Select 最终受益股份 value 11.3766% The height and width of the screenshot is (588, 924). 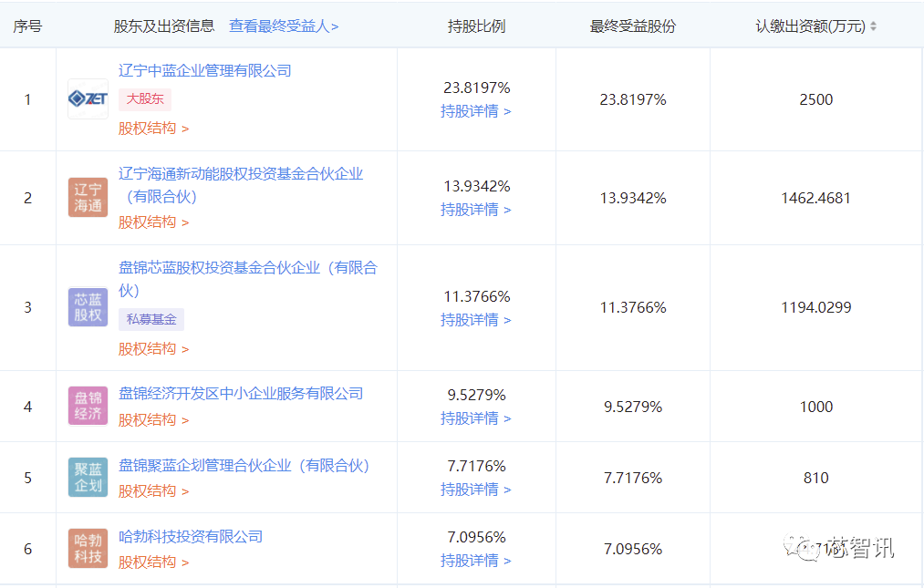(633, 307)
